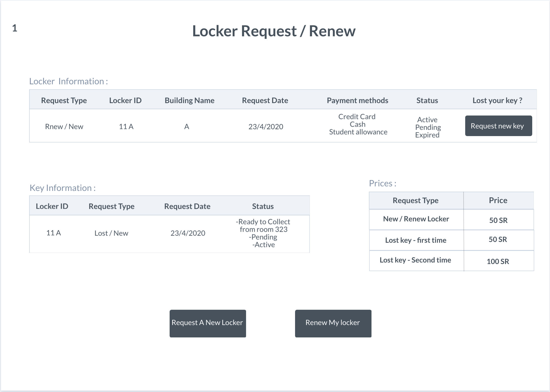This screenshot has width=550, height=392.
Task: Click the Active status in Locker Information row
Action: click(427, 120)
